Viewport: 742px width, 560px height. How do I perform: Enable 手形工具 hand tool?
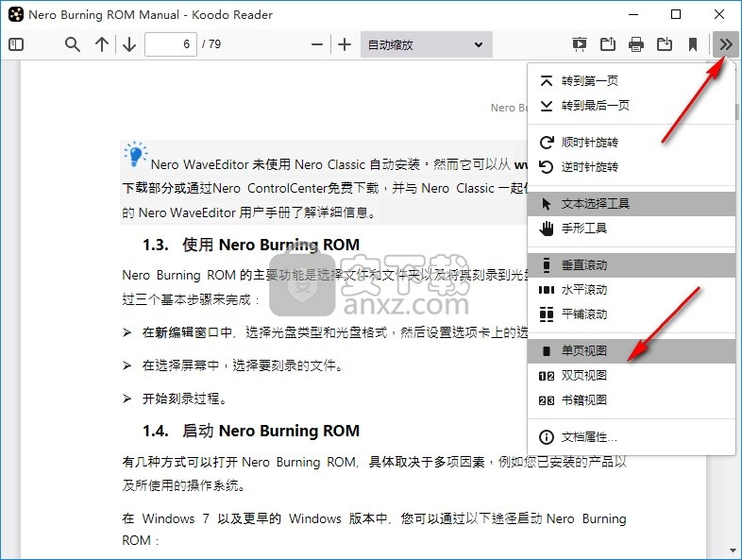[x=632, y=229]
